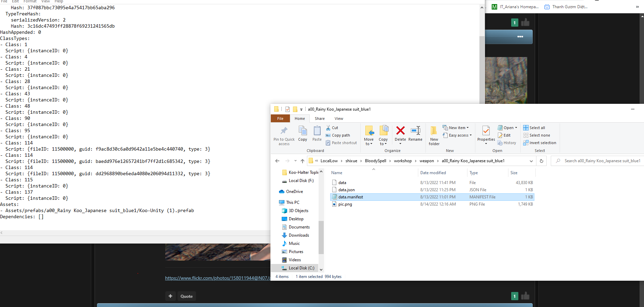Screen dimensions: 644x307
Task: Click the thumbs-up icon near bottom
Action: click(x=525, y=296)
